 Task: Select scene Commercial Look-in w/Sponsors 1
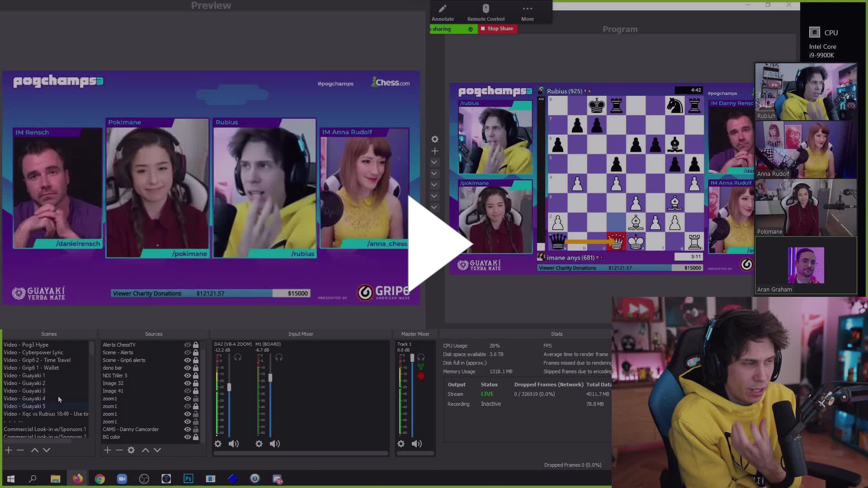pyautogui.click(x=45, y=429)
